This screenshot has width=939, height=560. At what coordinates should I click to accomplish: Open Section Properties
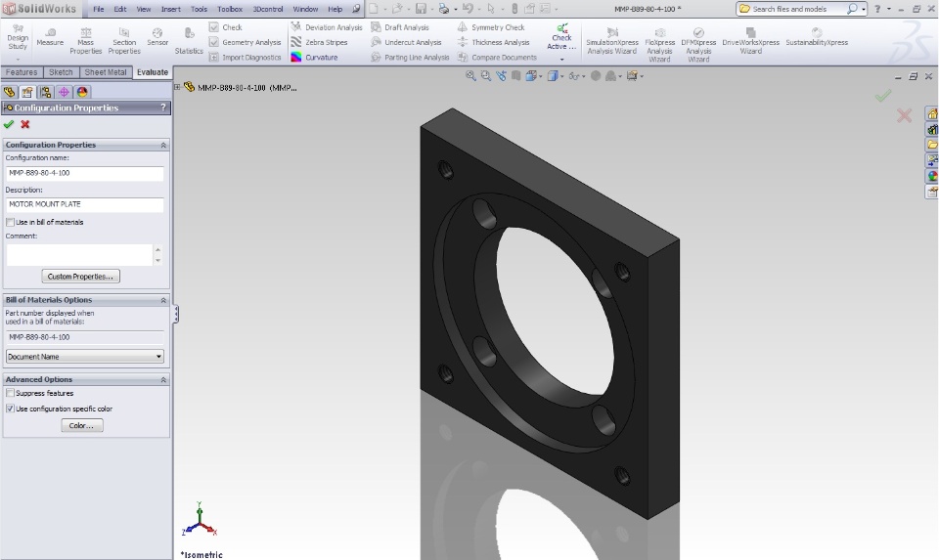tap(124, 41)
